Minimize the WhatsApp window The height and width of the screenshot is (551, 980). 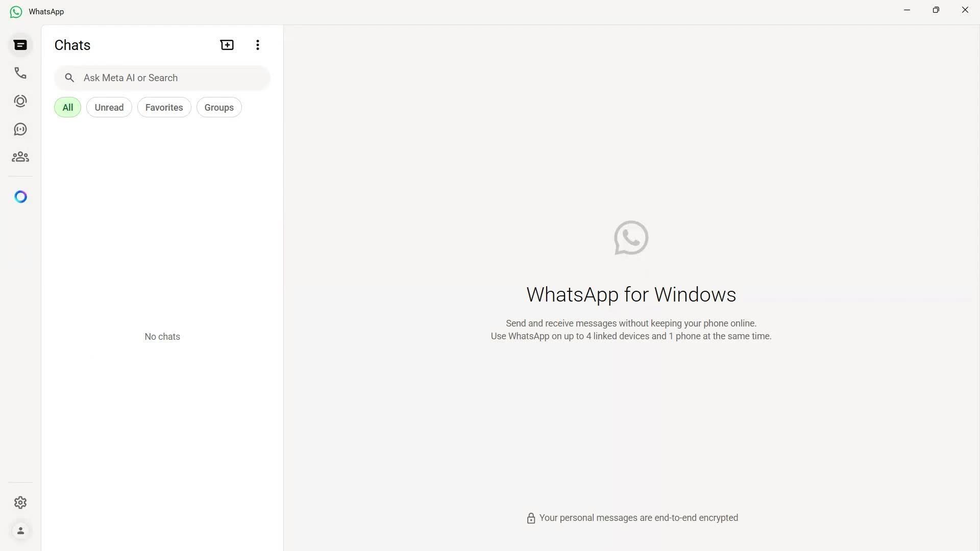(907, 10)
